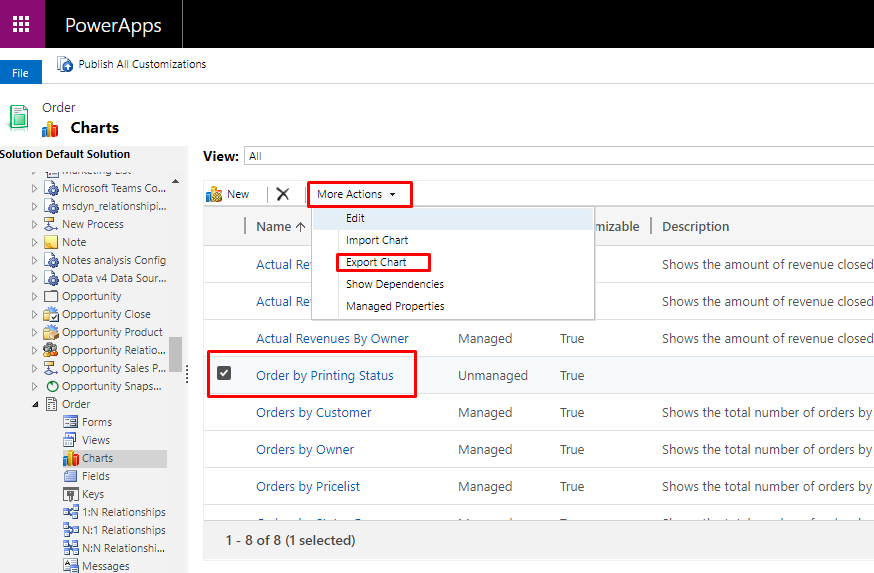The image size is (874, 573).
Task: Choose Export Chart menu item
Action: (453, 262)
